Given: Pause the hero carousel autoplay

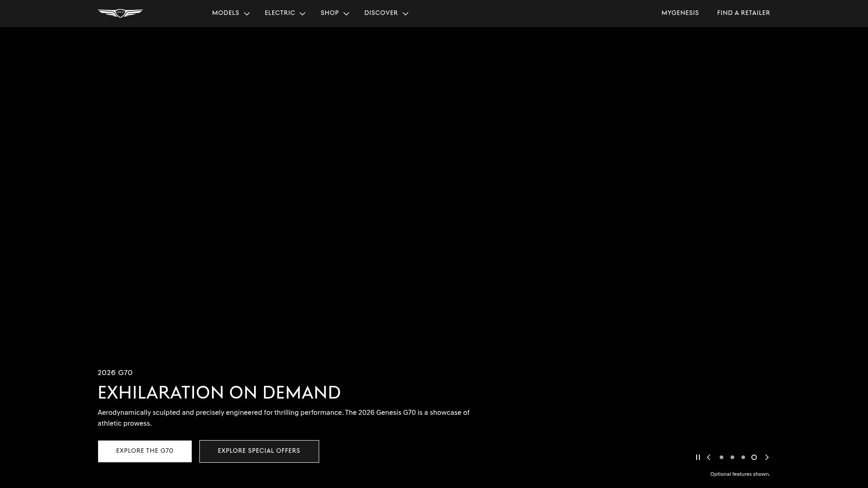Looking at the screenshot, I should (698, 457).
